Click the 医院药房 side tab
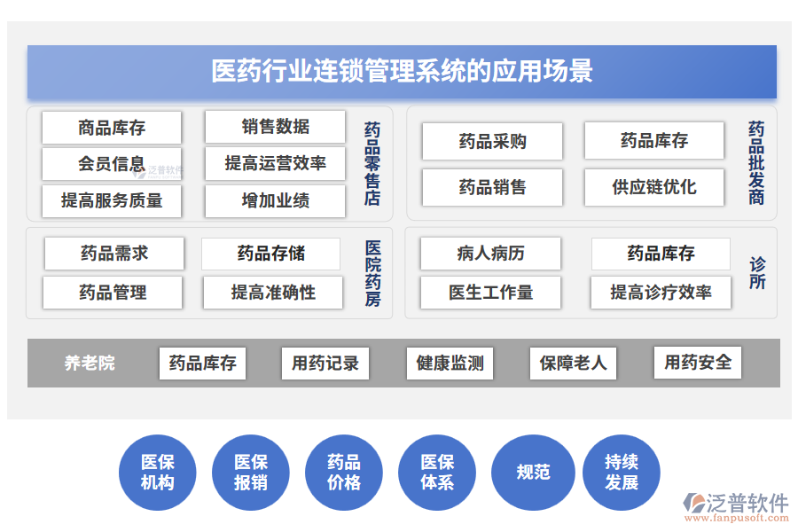The width and height of the screenshot is (798, 532). pos(372,272)
